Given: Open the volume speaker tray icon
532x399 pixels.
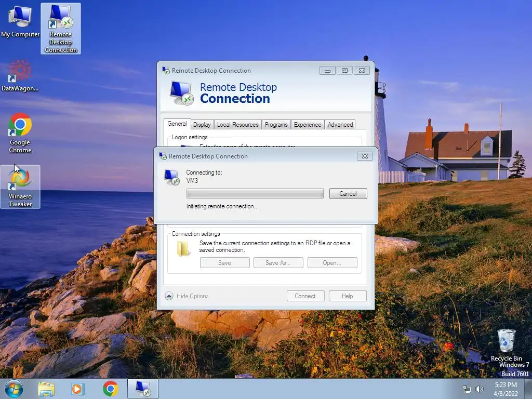Looking at the screenshot, I should click(x=480, y=389).
